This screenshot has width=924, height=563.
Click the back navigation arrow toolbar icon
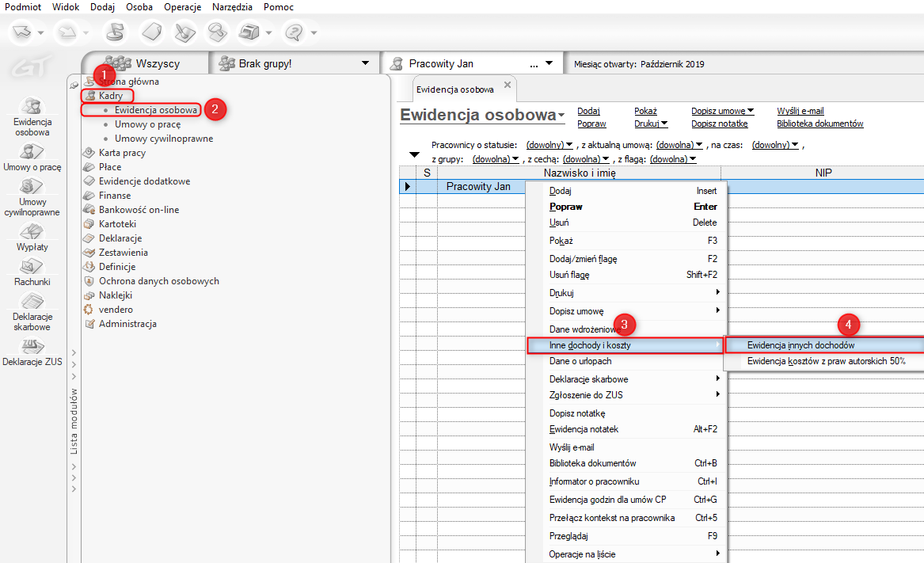click(22, 32)
